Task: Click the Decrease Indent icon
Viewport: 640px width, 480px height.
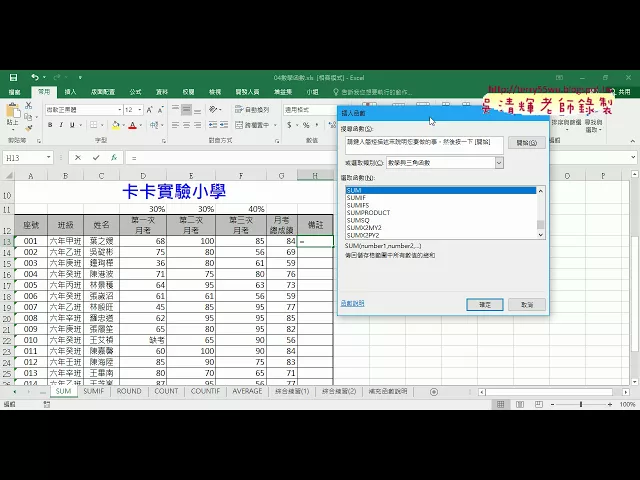Action: click(x=213, y=125)
